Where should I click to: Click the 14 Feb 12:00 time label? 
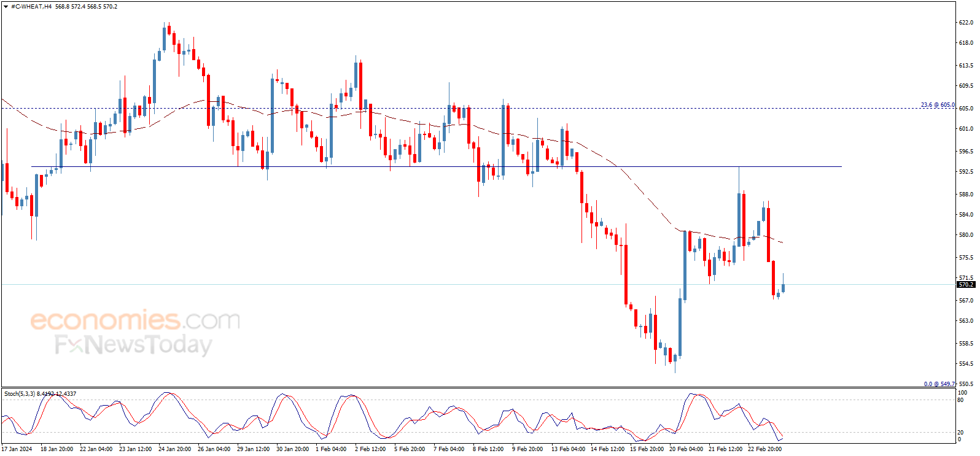pos(607,449)
